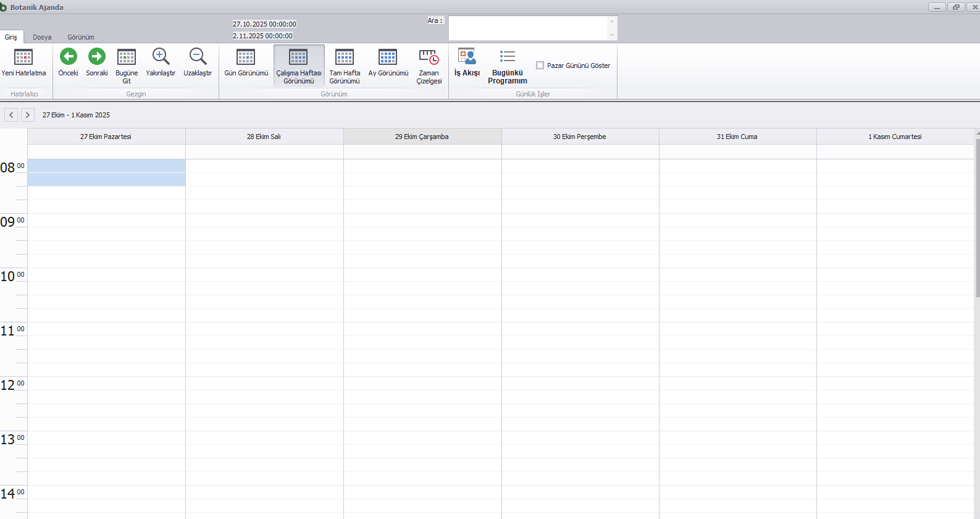Image resolution: width=980 pixels, height=519 pixels.
Task: Zoom out using Uzaklaştır
Action: pyautogui.click(x=198, y=57)
